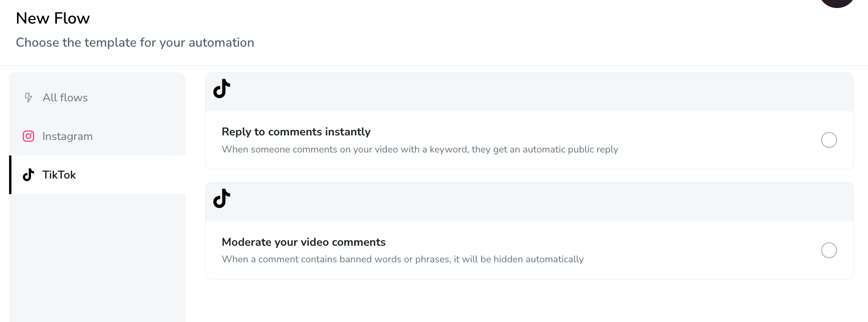
Task: Click the lightning bolt icon beside All flows
Action: (x=29, y=97)
